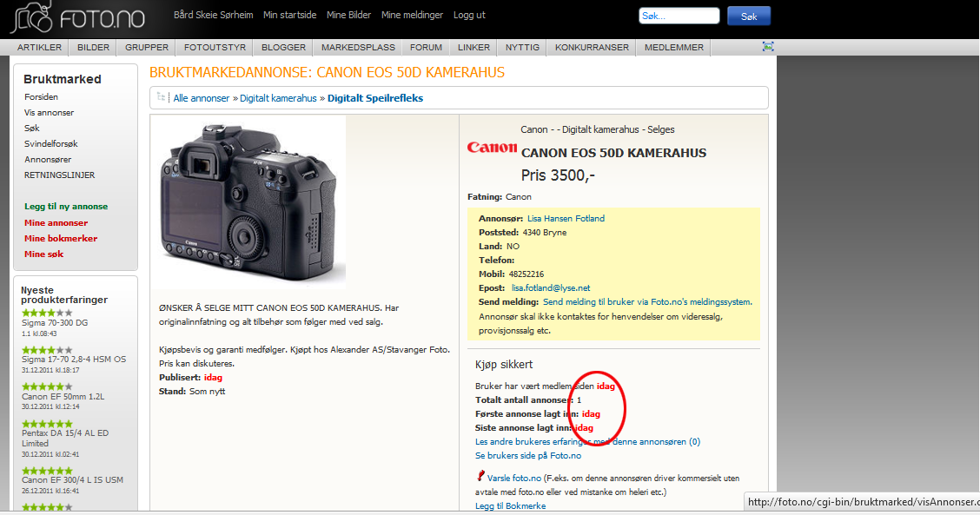Go to Min startside
The height and width of the screenshot is (515, 980).
(x=289, y=15)
